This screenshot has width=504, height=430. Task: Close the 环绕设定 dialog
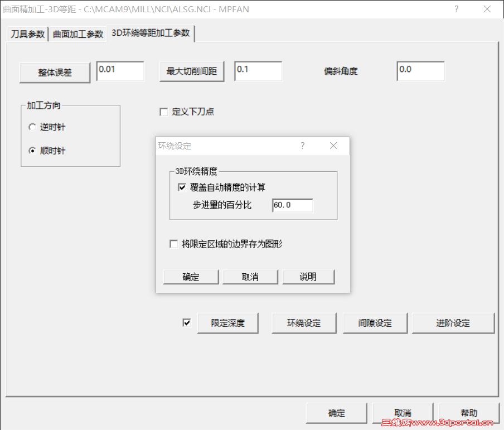point(333,146)
